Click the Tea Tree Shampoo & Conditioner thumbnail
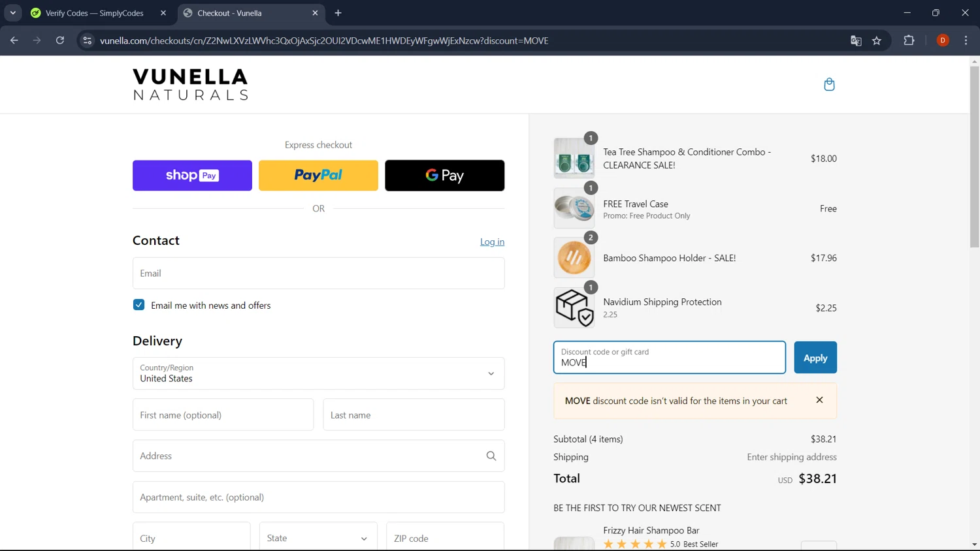Image resolution: width=980 pixels, height=551 pixels. [x=574, y=158]
